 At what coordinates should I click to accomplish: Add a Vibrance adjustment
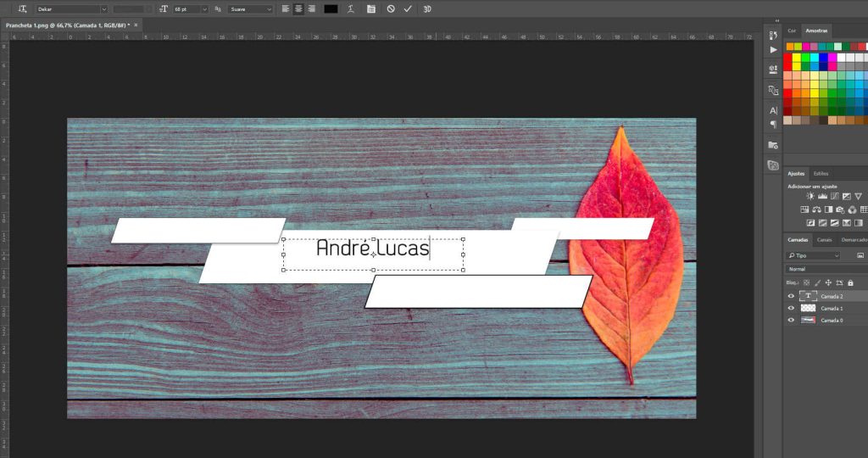pos(858,196)
